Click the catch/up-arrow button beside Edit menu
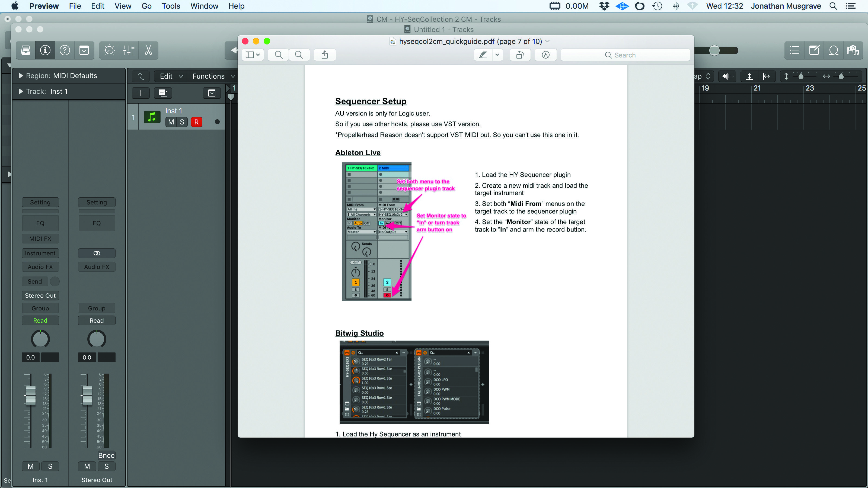The image size is (868, 488). coord(141,76)
